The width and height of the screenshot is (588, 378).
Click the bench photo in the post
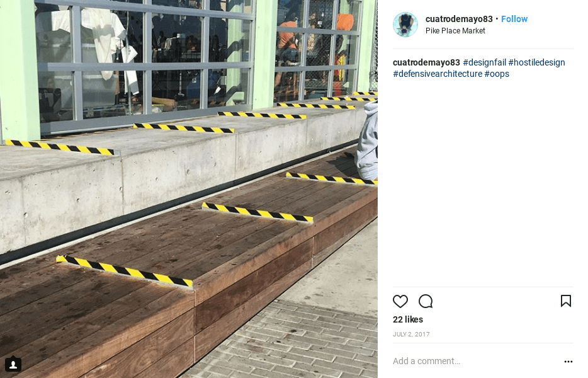(x=189, y=189)
